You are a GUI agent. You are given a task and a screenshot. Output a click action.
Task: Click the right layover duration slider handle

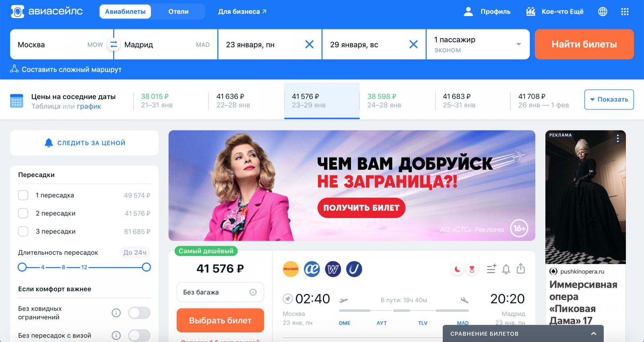[147, 267]
